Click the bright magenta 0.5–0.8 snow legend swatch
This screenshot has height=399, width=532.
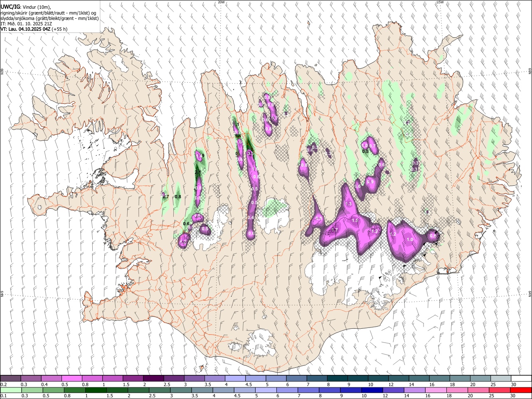click(x=72, y=379)
